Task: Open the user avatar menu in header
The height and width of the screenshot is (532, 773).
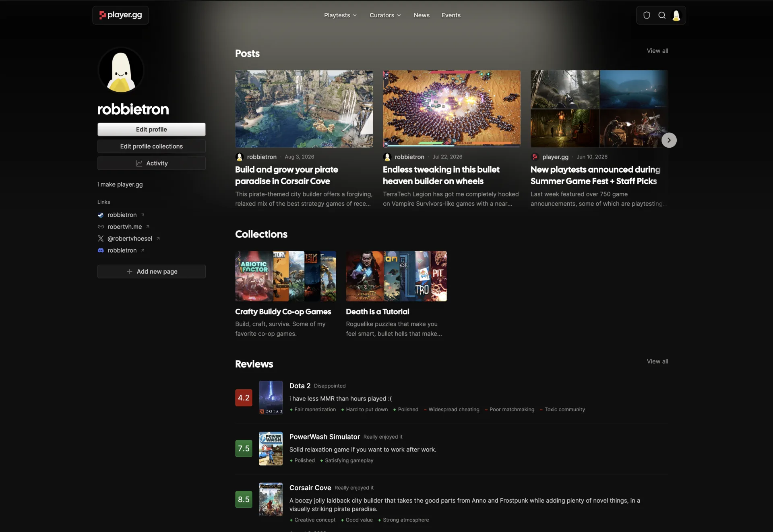Action: [676, 15]
